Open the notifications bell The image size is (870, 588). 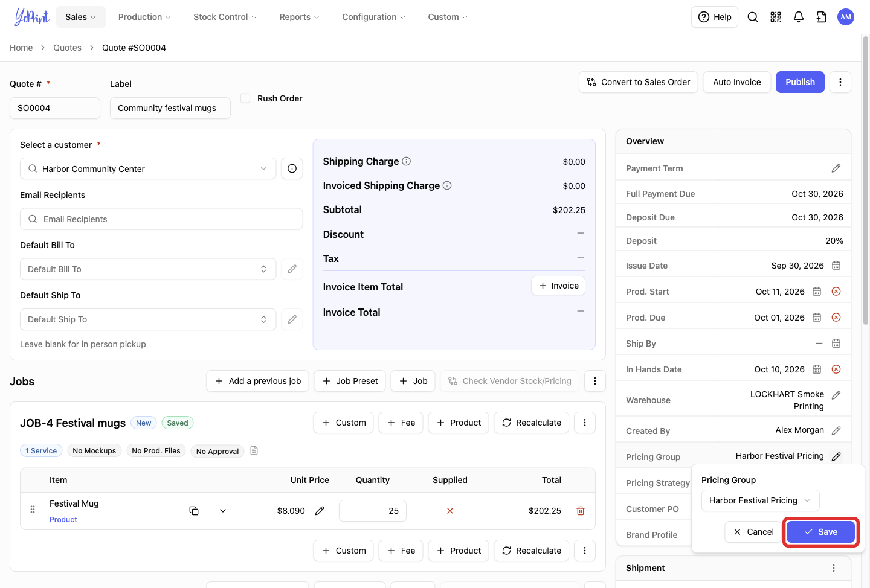pyautogui.click(x=799, y=17)
